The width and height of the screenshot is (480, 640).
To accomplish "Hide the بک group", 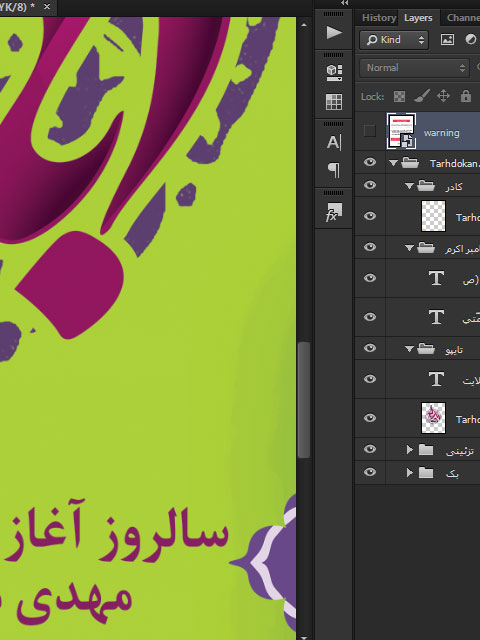I will (370, 472).
